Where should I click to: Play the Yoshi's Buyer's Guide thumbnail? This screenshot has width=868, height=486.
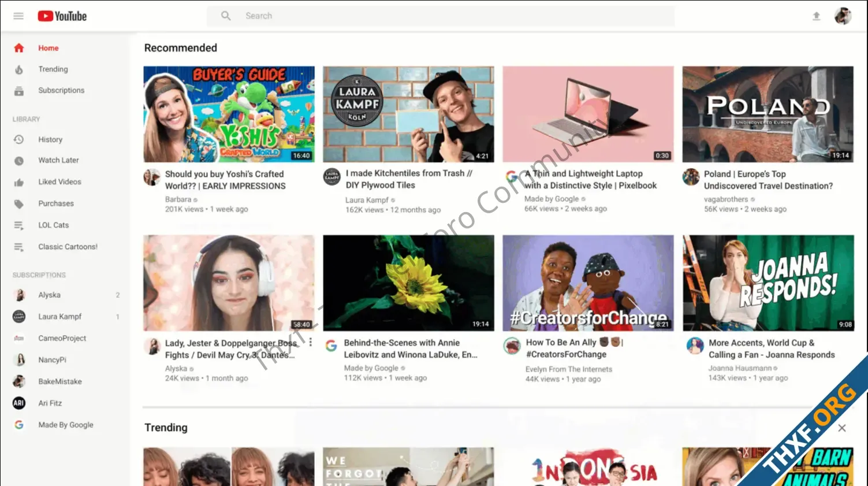point(229,114)
